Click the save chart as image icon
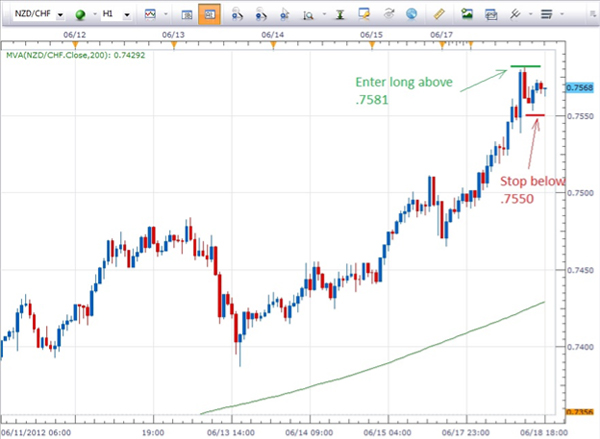Image resolution: width=600 pixels, height=439 pixels. coord(466,15)
